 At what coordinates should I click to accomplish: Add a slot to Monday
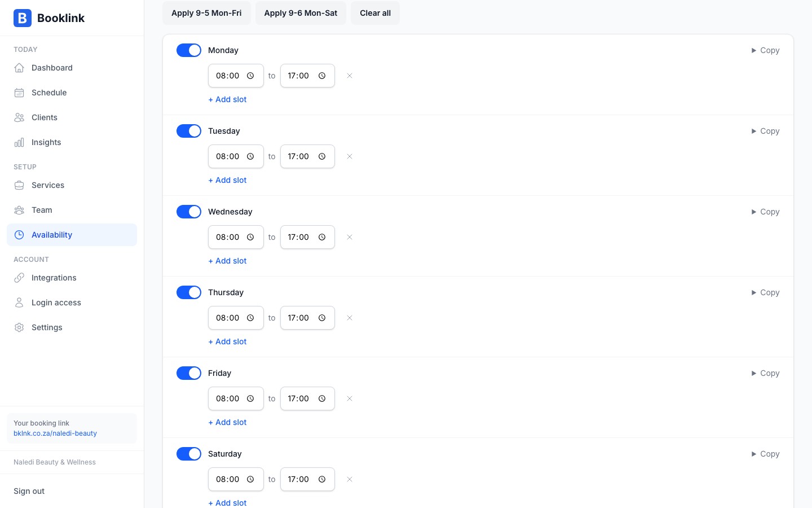point(227,99)
